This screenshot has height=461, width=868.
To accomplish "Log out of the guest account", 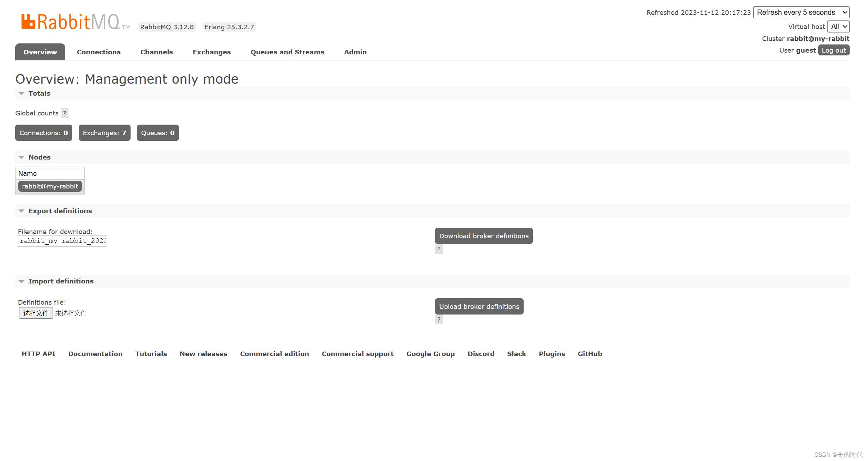I will (833, 50).
